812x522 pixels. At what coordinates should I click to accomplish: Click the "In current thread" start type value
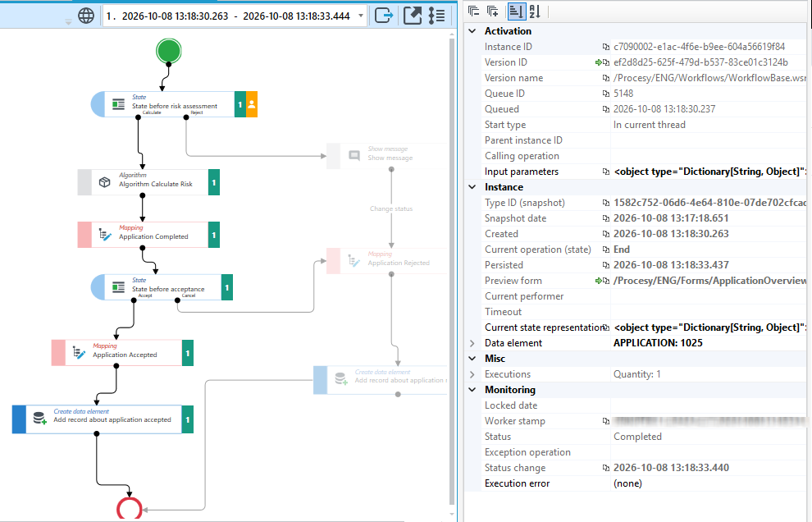pyautogui.click(x=650, y=125)
